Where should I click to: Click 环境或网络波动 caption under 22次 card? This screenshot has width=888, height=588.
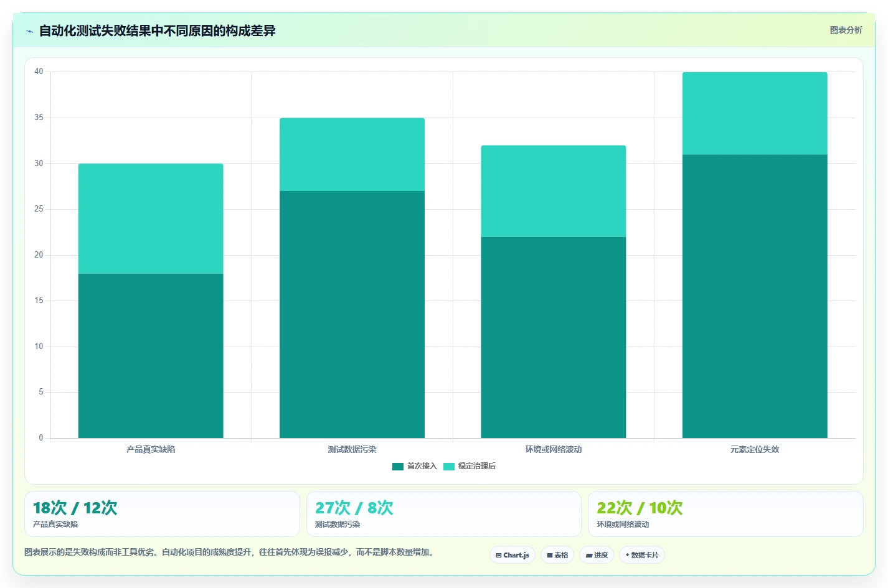(623, 525)
